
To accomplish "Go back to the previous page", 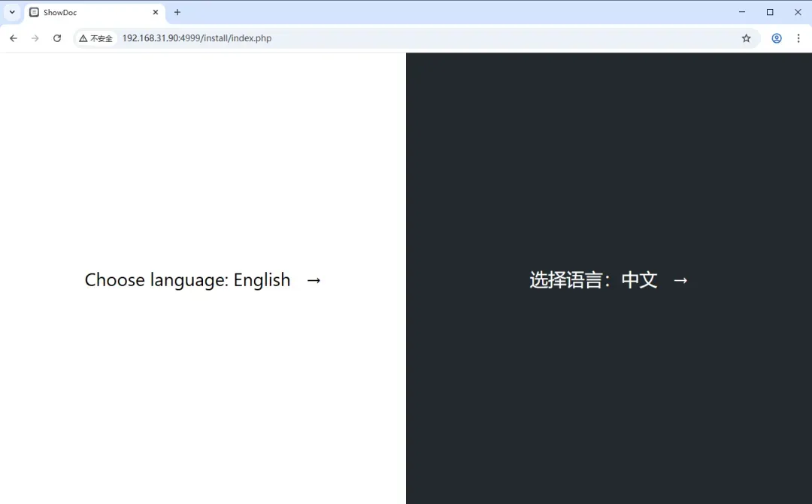I will coord(14,38).
